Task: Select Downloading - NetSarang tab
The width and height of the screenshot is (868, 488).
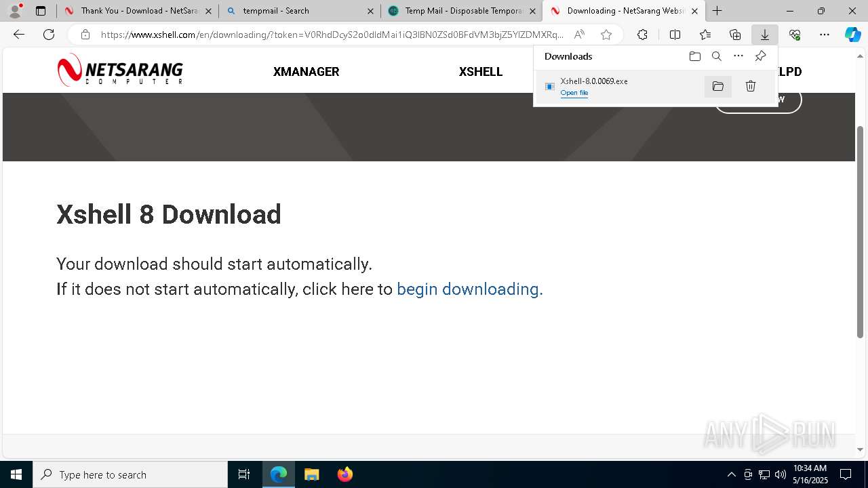Action: pos(624,11)
